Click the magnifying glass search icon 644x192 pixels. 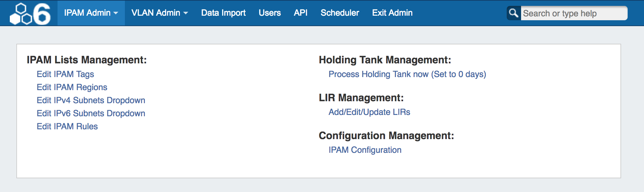pos(514,13)
